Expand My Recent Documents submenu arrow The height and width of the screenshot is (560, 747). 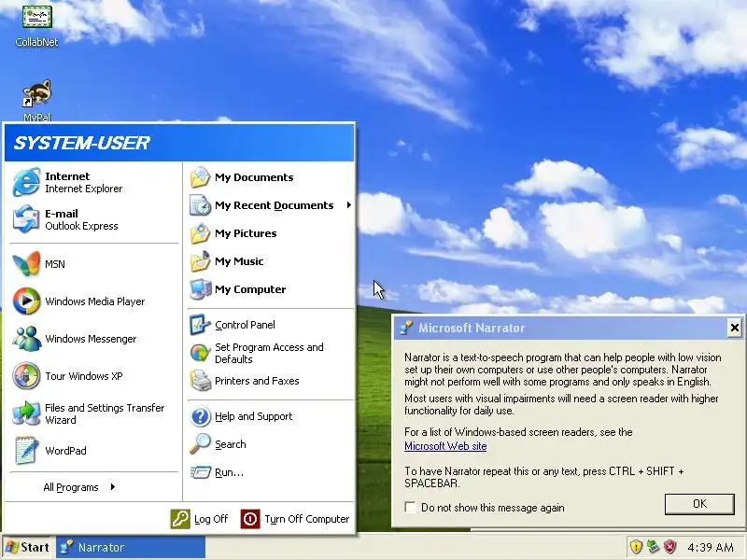(x=348, y=205)
